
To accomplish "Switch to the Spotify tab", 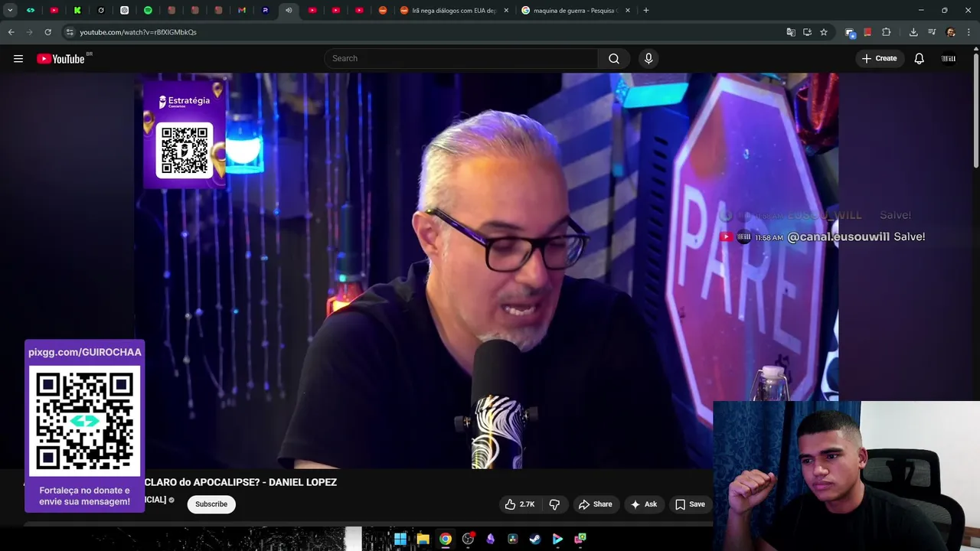I will point(149,11).
